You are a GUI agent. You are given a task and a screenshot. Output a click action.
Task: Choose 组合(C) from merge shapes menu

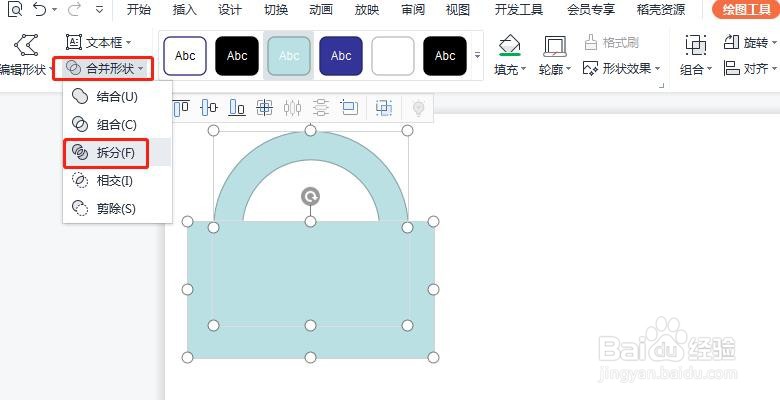117,124
